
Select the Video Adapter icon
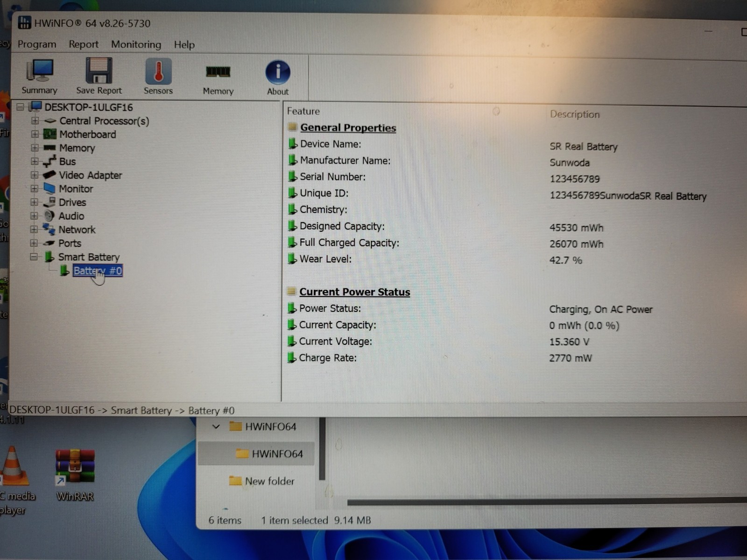[x=49, y=175]
